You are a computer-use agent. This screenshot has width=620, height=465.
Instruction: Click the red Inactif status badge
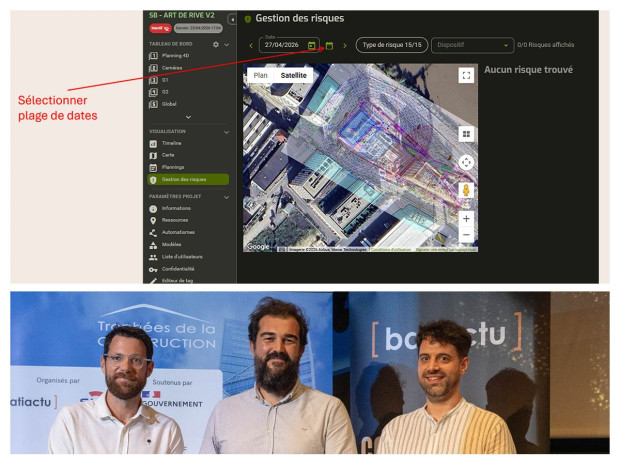pyautogui.click(x=160, y=28)
